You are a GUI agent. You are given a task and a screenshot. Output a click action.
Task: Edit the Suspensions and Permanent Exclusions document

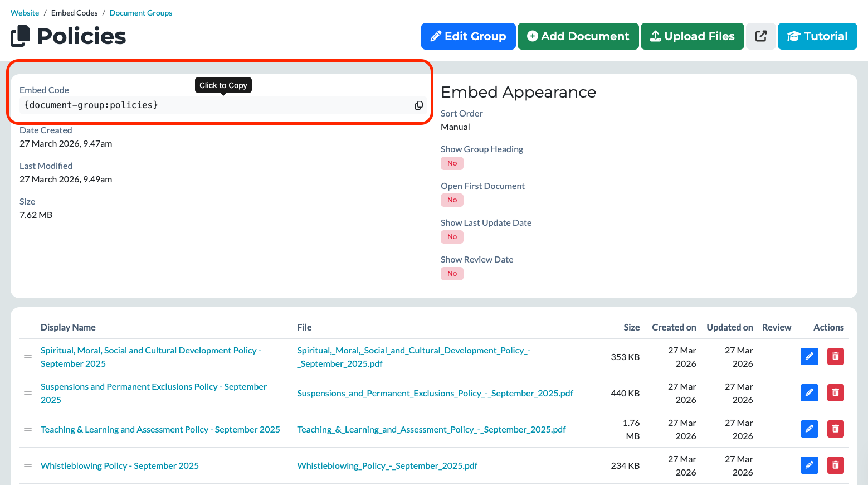click(x=809, y=392)
